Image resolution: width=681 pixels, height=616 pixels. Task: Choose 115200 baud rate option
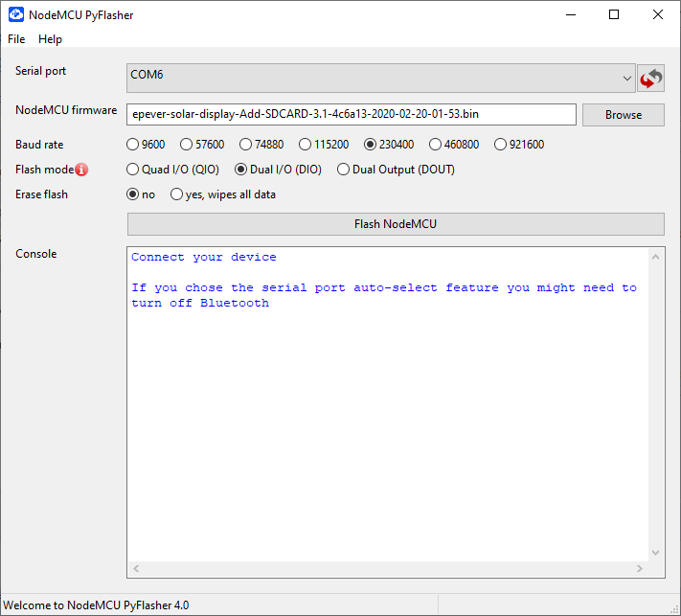click(306, 145)
